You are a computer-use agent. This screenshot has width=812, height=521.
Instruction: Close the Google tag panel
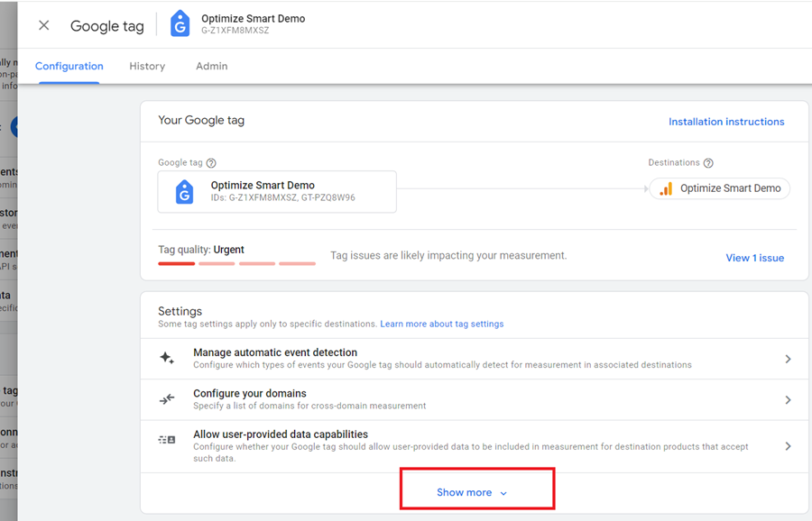tap(43, 25)
